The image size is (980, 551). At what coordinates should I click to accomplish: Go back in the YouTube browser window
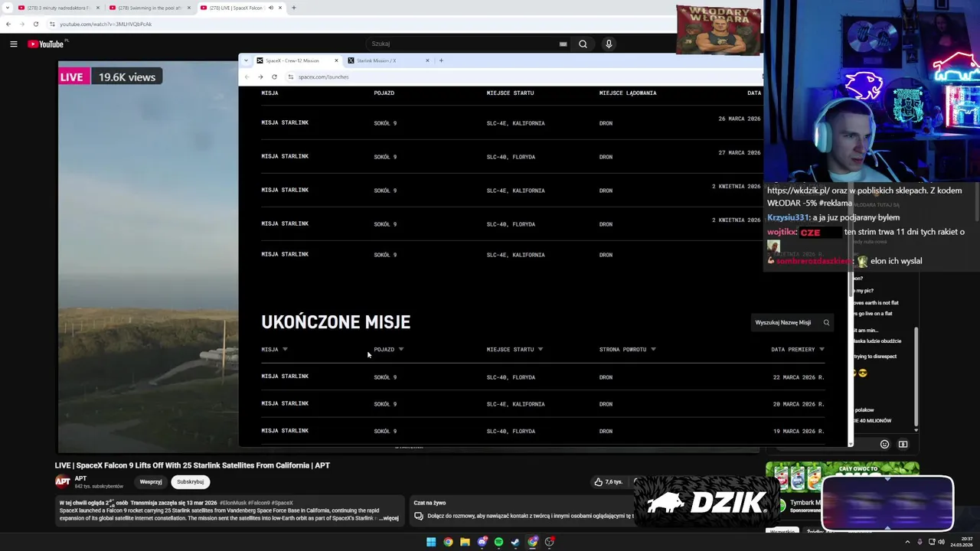click(8, 24)
